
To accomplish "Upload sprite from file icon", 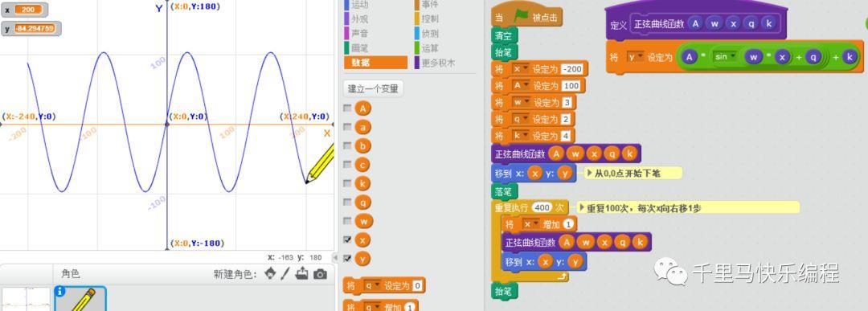I will pyautogui.click(x=301, y=274).
